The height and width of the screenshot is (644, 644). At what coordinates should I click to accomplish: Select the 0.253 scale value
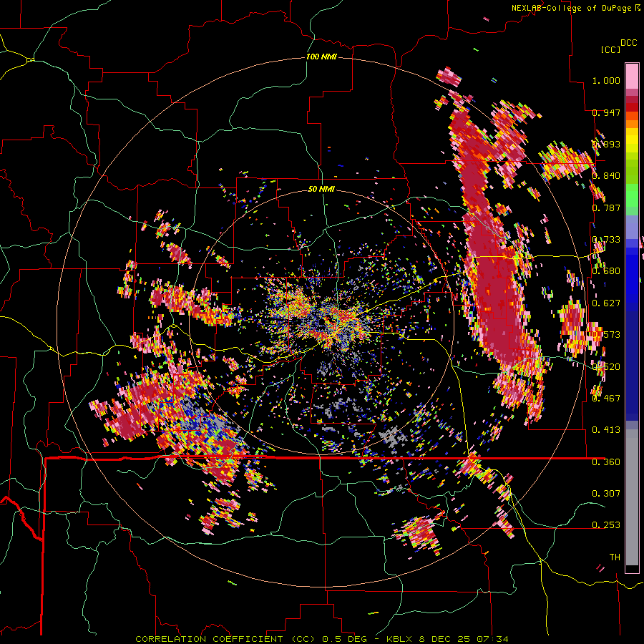point(606,525)
